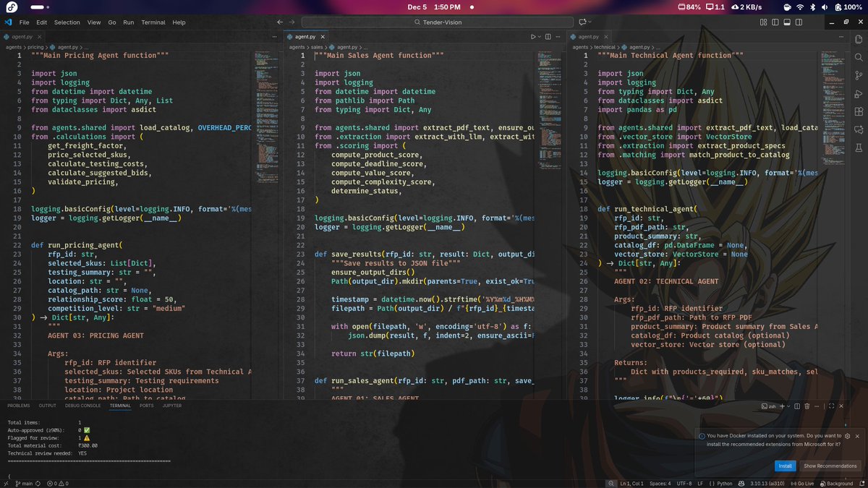Viewport: 868px width, 488px height.
Task: Switch to the PROBLEMS panel tab
Action: tap(19, 406)
